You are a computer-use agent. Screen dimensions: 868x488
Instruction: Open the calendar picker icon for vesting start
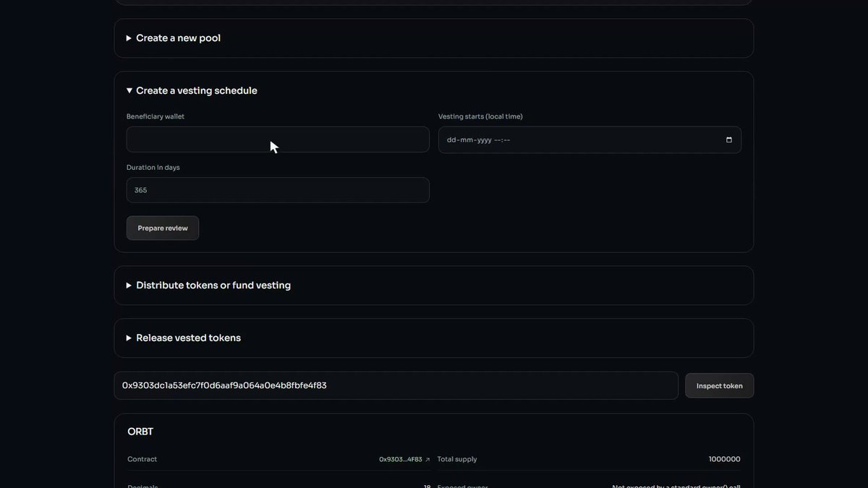click(x=728, y=140)
